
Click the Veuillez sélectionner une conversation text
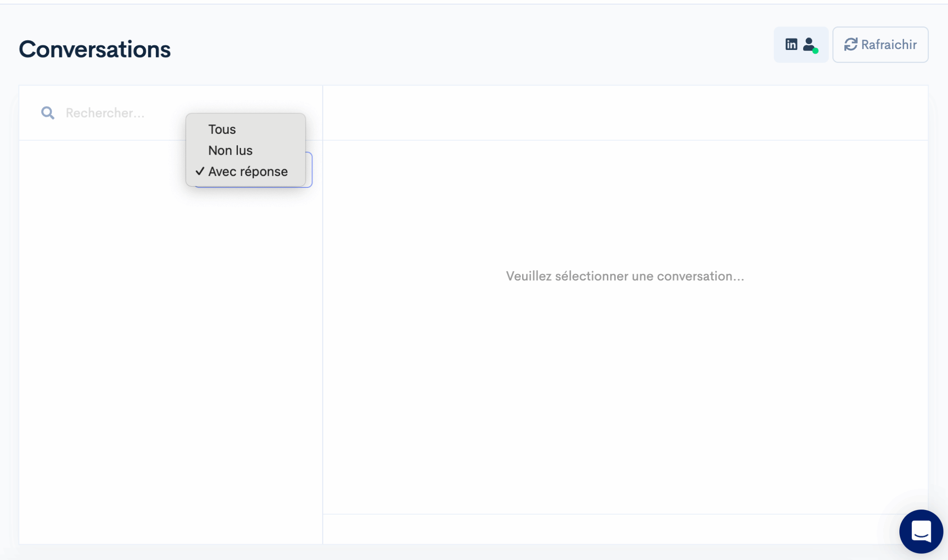tap(625, 276)
